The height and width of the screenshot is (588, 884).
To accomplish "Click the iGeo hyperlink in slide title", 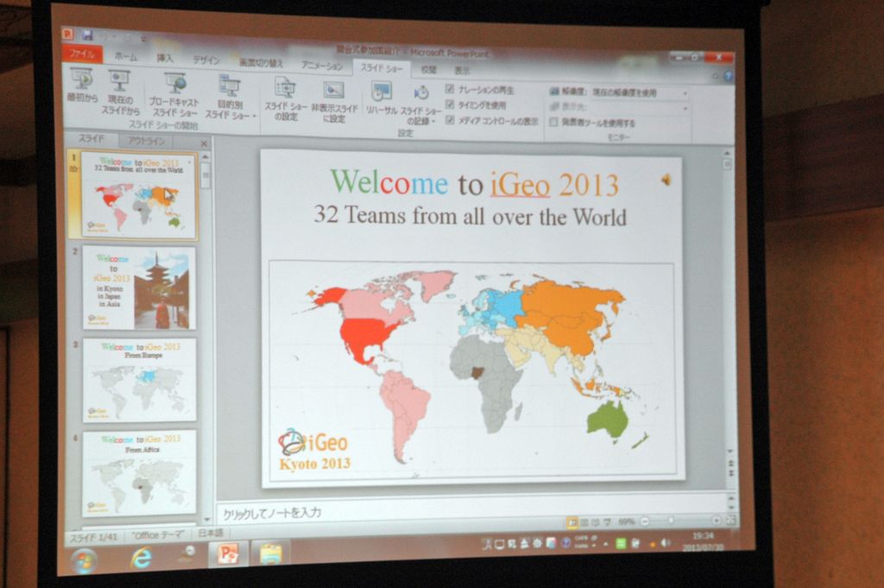I will click(521, 183).
